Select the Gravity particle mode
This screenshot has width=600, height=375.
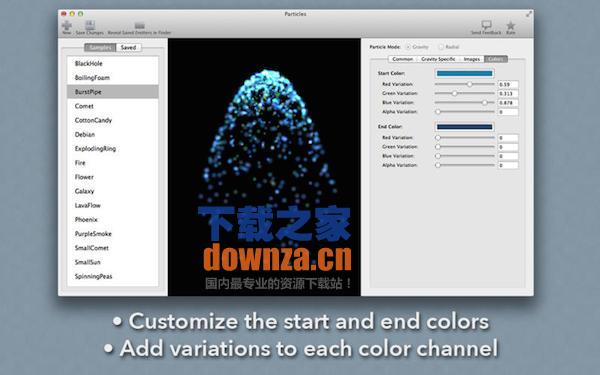[x=408, y=47]
